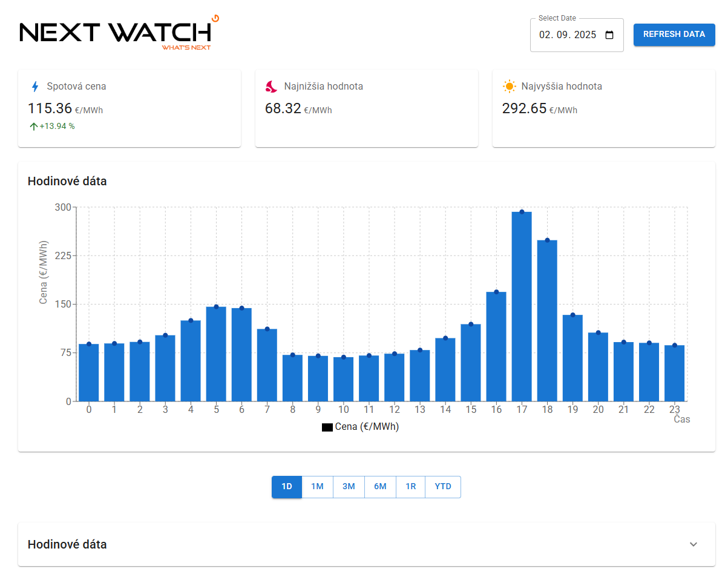Click the tallest bar at hour 17
Image resolution: width=728 pixels, height=580 pixels.
pyautogui.click(x=522, y=303)
